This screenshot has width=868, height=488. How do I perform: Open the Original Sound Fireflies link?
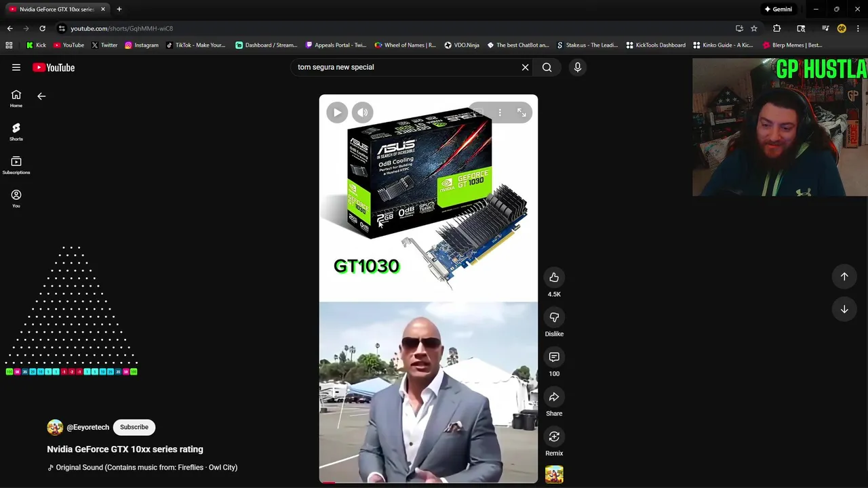pos(142,467)
